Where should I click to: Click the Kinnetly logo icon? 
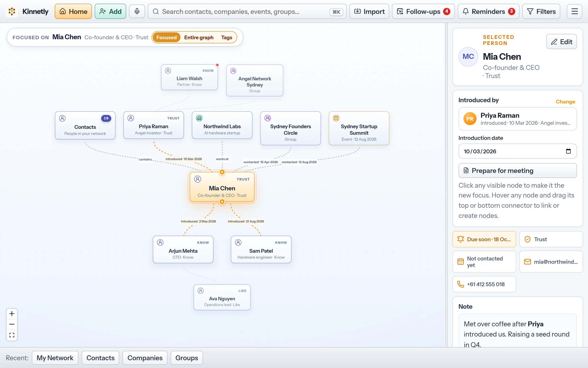tap(12, 11)
